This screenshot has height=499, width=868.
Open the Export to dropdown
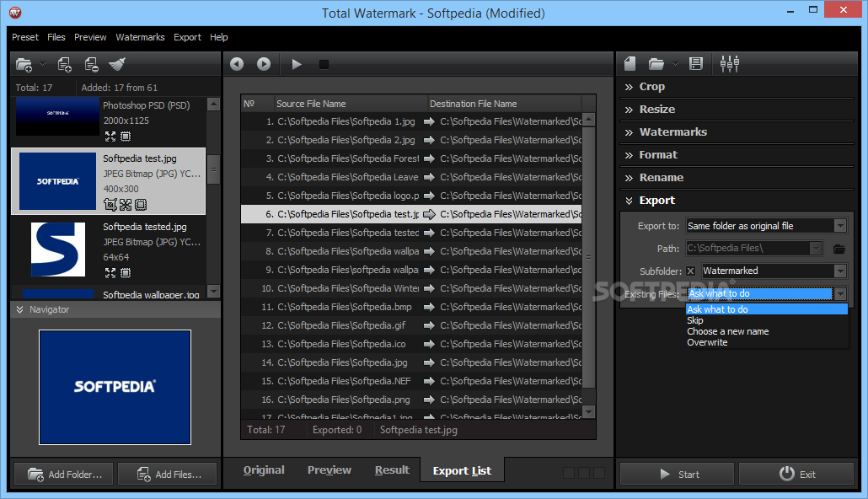840,226
